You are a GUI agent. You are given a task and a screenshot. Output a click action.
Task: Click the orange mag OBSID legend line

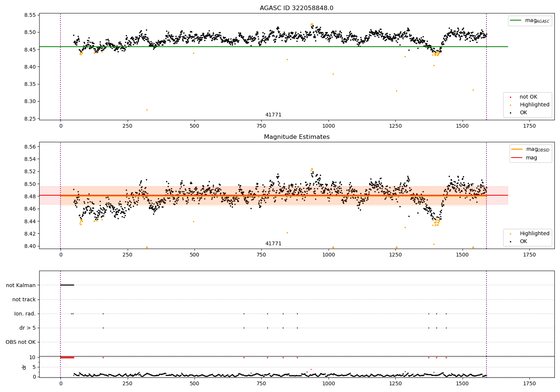pos(517,149)
